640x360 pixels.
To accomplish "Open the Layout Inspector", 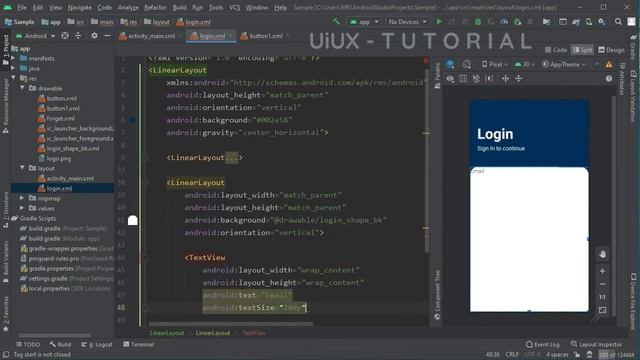I will point(596,344).
